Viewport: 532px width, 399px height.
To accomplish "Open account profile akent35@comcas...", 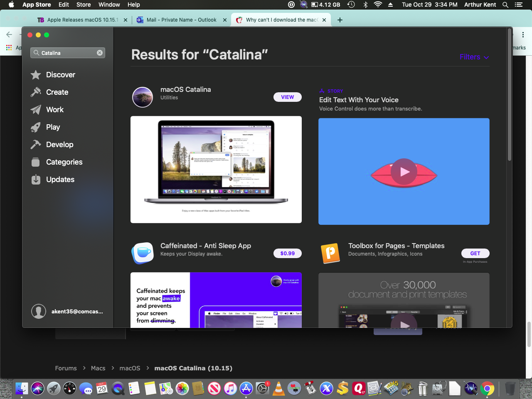I will coord(67,311).
